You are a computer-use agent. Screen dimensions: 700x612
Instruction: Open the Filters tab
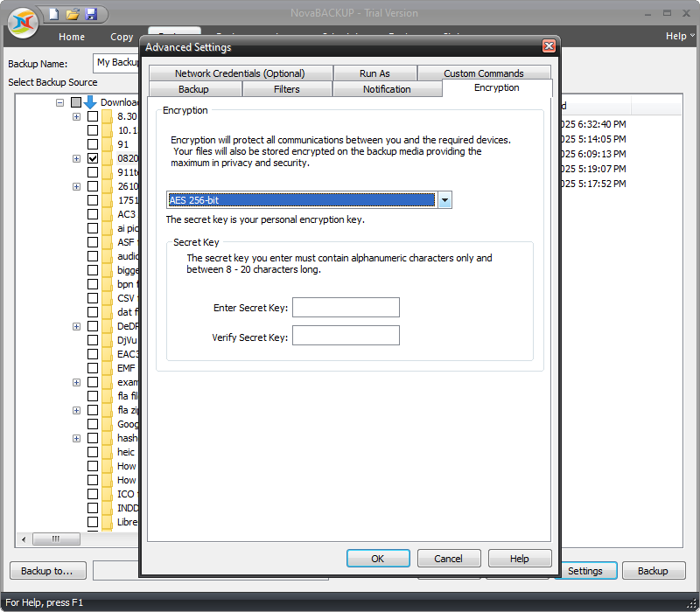[x=287, y=89]
